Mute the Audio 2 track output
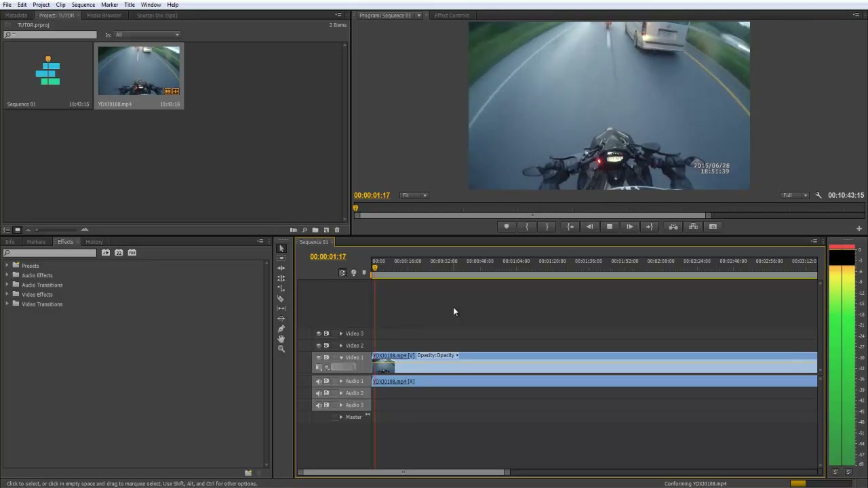Viewport: 868px width, 488px height. (x=319, y=393)
